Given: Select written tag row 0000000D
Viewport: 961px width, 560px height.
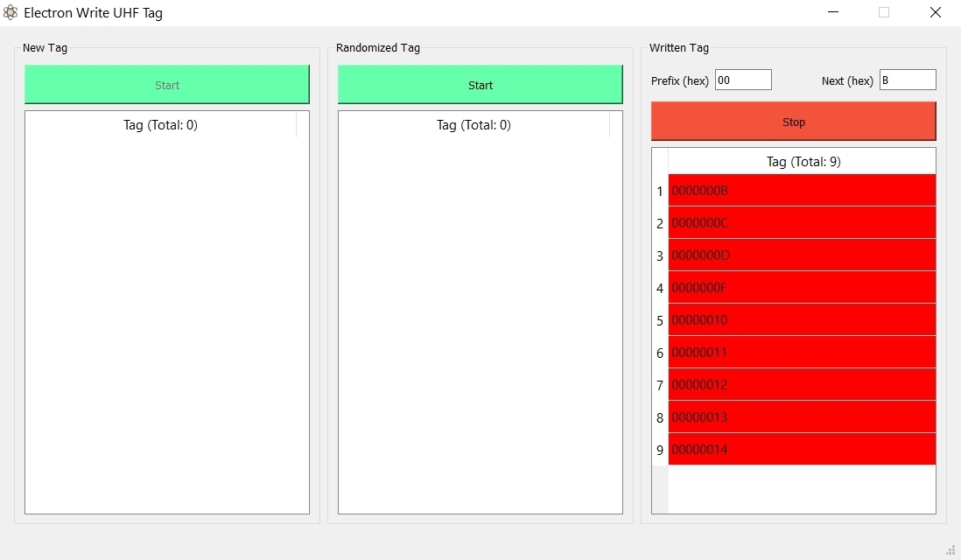Looking at the screenshot, I should click(x=801, y=255).
